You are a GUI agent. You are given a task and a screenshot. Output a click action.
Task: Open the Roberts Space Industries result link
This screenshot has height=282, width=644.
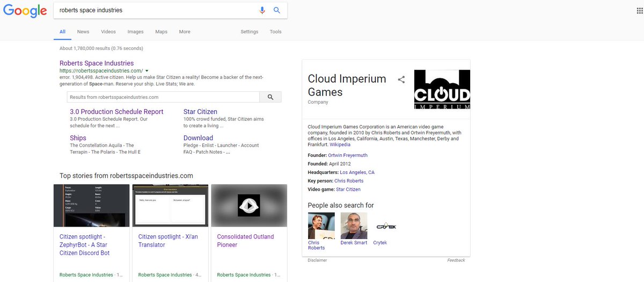pyautogui.click(x=97, y=63)
